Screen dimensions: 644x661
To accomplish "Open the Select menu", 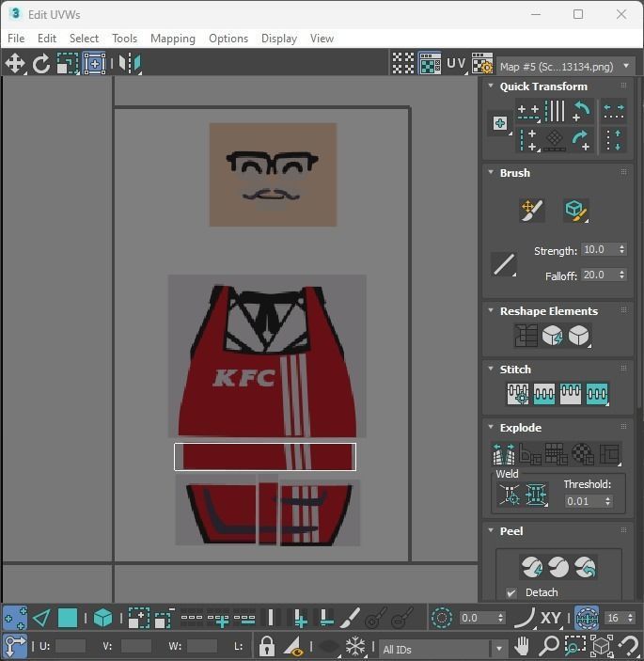I will (84, 39).
